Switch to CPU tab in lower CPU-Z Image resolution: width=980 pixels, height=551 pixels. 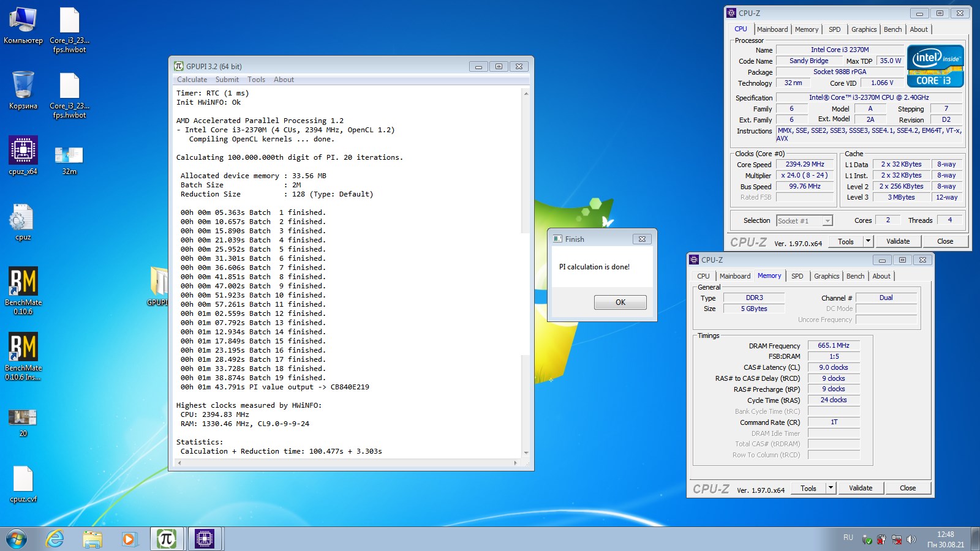click(x=703, y=276)
